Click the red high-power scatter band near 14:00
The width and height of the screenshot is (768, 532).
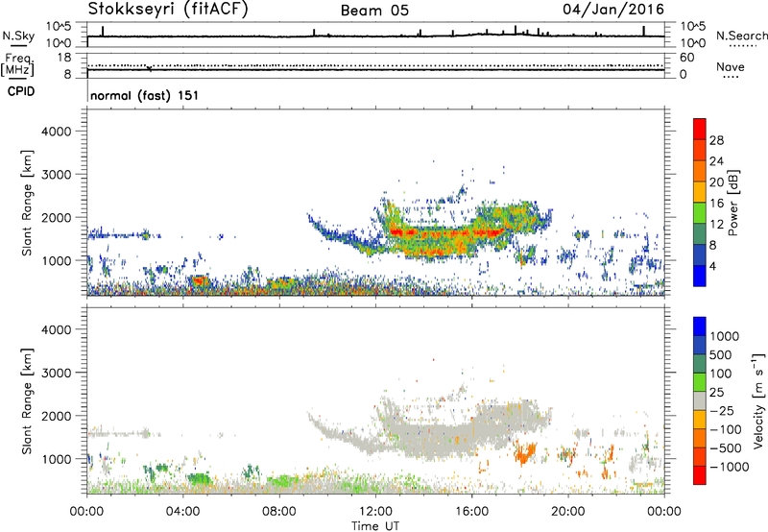(x=445, y=232)
